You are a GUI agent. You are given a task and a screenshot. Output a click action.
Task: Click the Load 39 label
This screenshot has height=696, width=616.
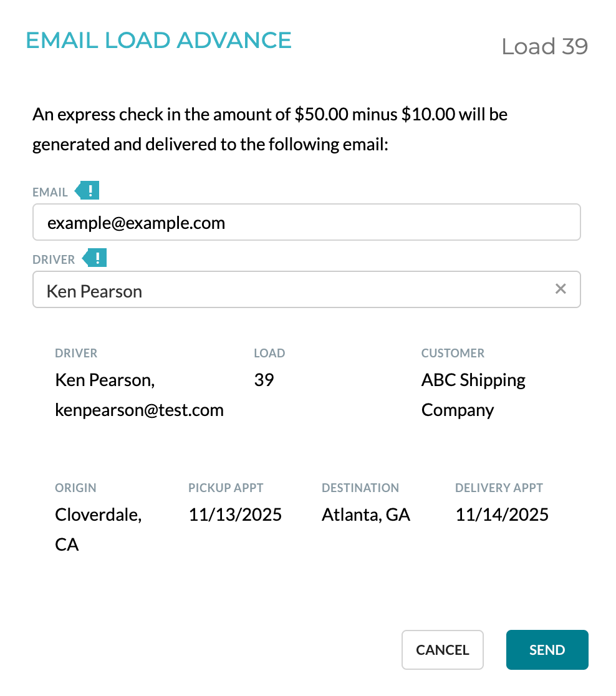click(545, 47)
